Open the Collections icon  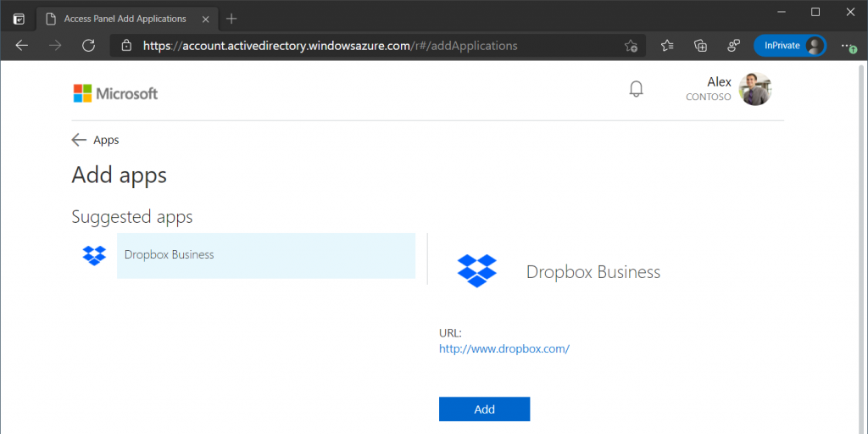coord(701,46)
